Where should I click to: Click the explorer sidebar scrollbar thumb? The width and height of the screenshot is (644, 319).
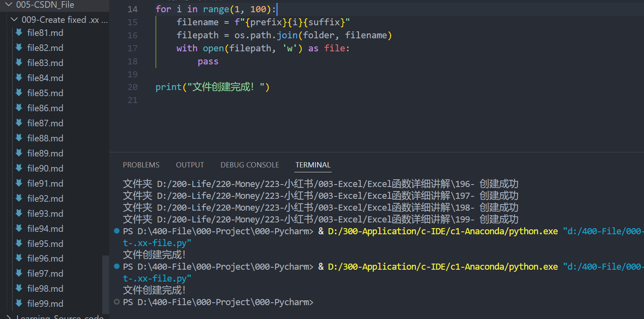[105, 285]
